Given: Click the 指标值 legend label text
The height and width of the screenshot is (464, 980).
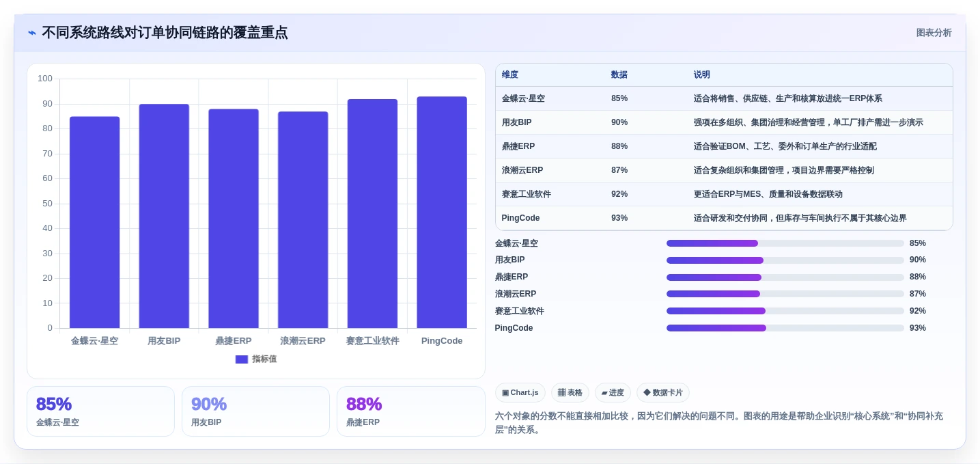Looking at the screenshot, I should tap(264, 359).
